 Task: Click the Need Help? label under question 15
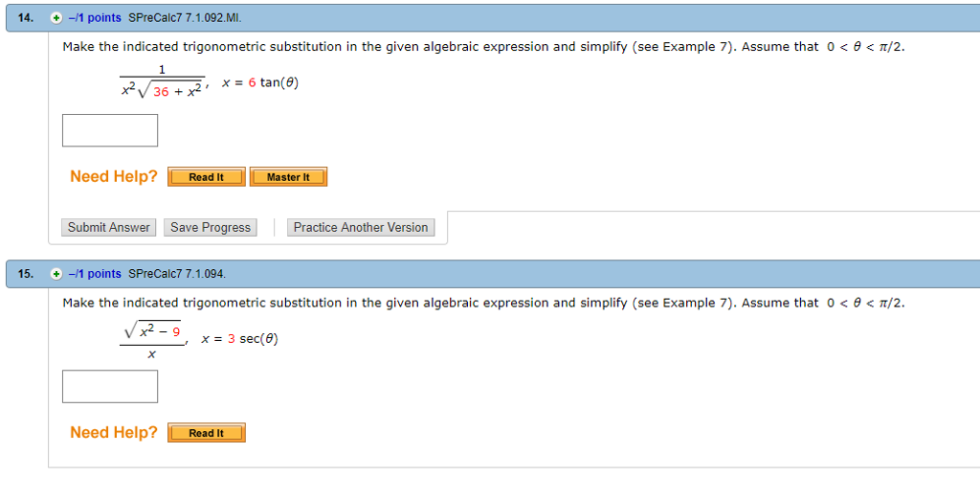coord(114,432)
